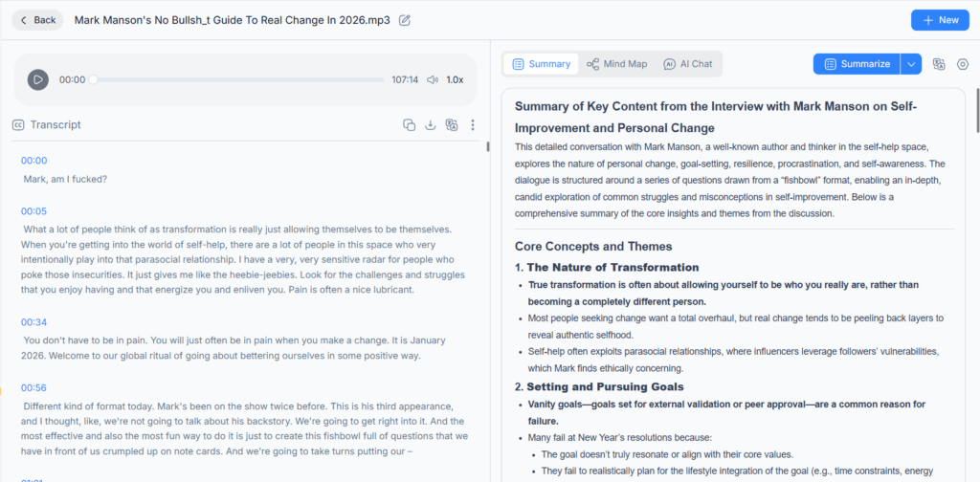
Task: Create a new item with New button
Action: coord(939,20)
